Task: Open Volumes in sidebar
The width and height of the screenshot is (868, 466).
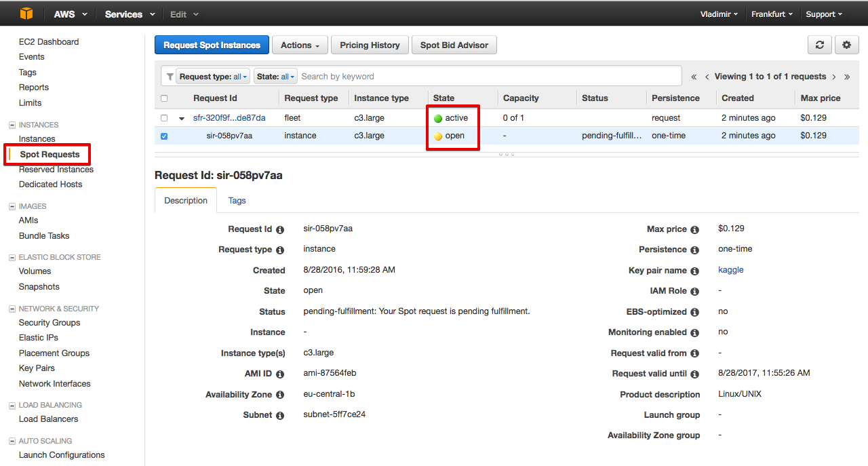Action: pyautogui.click(x=35, y=271)
